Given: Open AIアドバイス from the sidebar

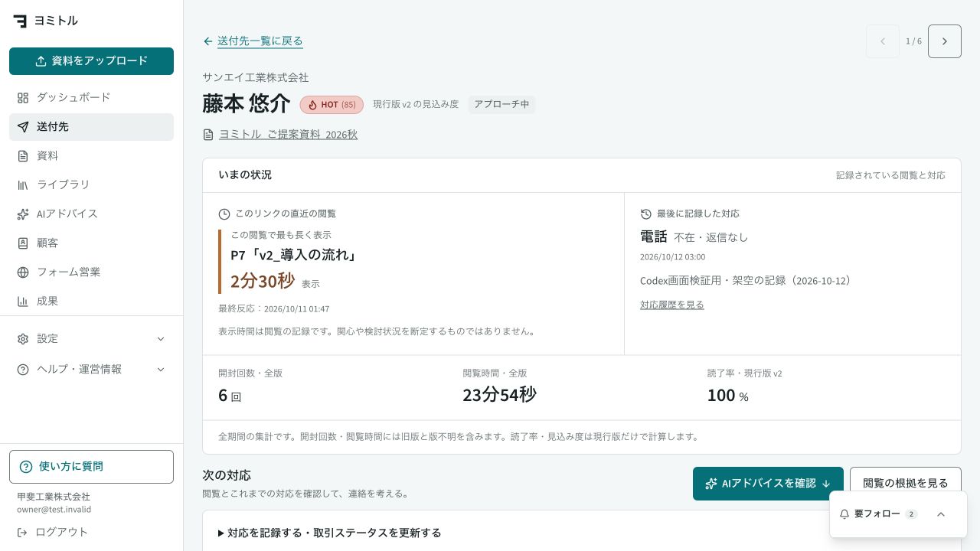Looking at the screenshot, I should (x=91, y=214).
